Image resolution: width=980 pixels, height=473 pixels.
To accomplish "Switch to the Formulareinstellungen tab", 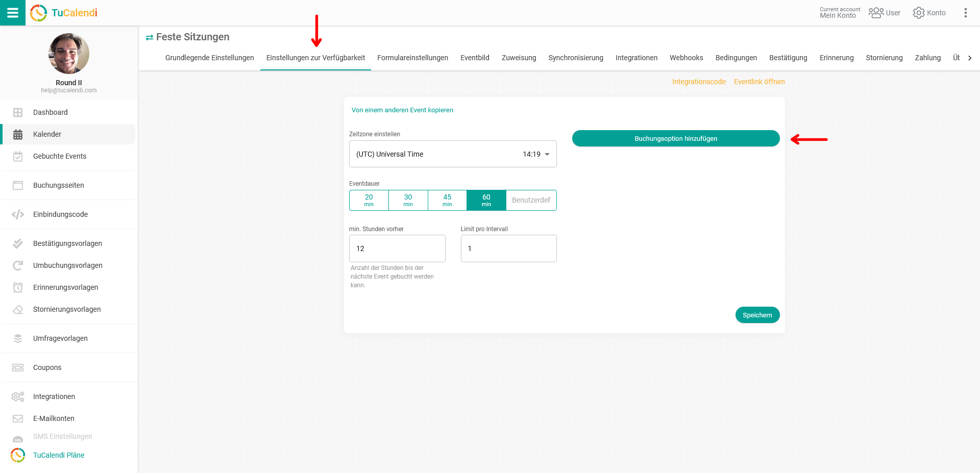I will coord(412,58).
